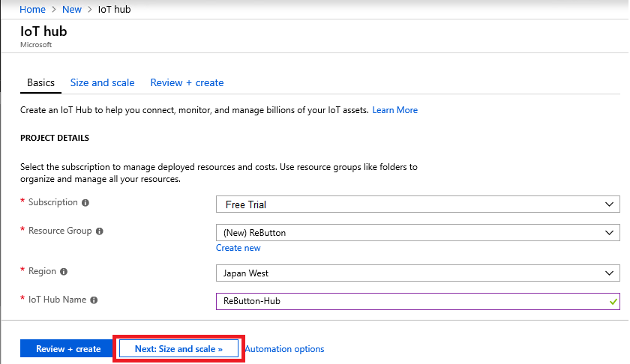Click the IoT hub breadcrumb text
Image resolution: width=630 pixels, height=364 pixels.
click(x=115, y=9)
